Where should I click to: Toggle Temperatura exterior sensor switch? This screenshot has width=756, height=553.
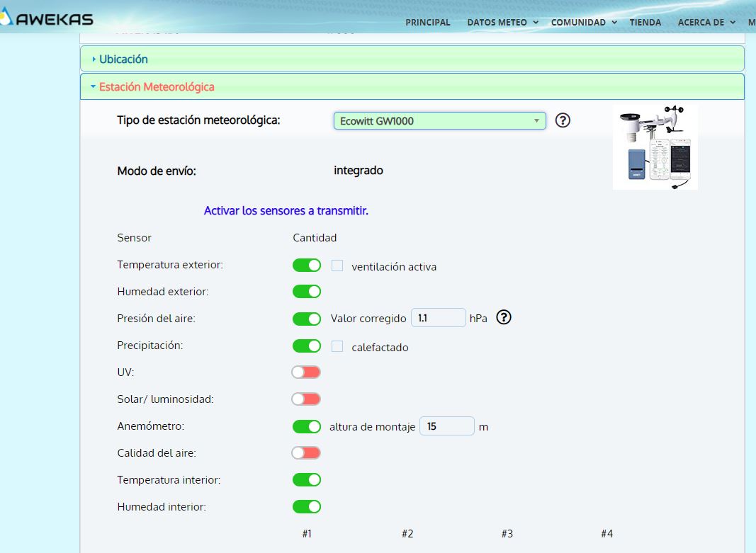point(307,265)
